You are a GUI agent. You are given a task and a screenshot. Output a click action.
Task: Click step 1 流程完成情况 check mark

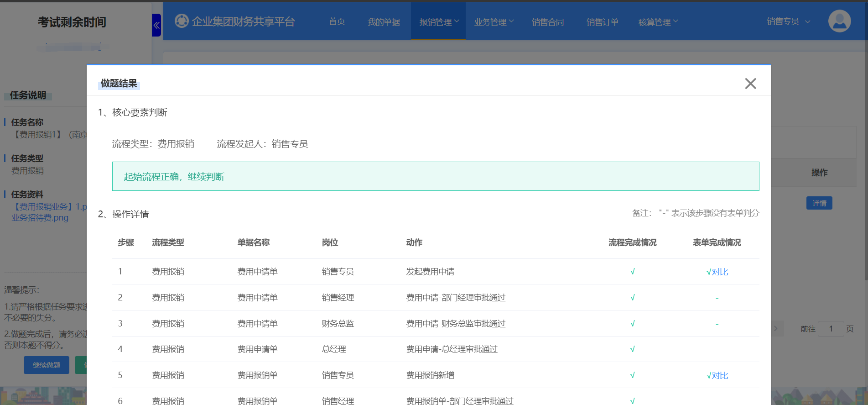point(632,272)
